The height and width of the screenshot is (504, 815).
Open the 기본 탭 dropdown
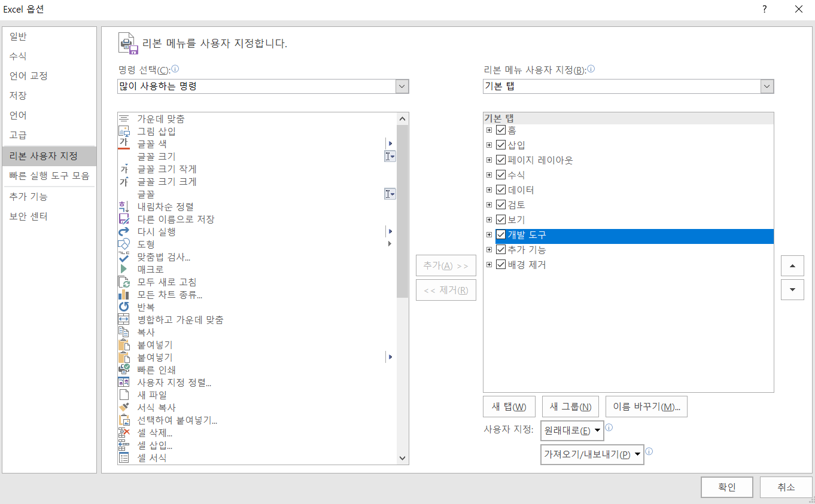(x=767, y=86)
